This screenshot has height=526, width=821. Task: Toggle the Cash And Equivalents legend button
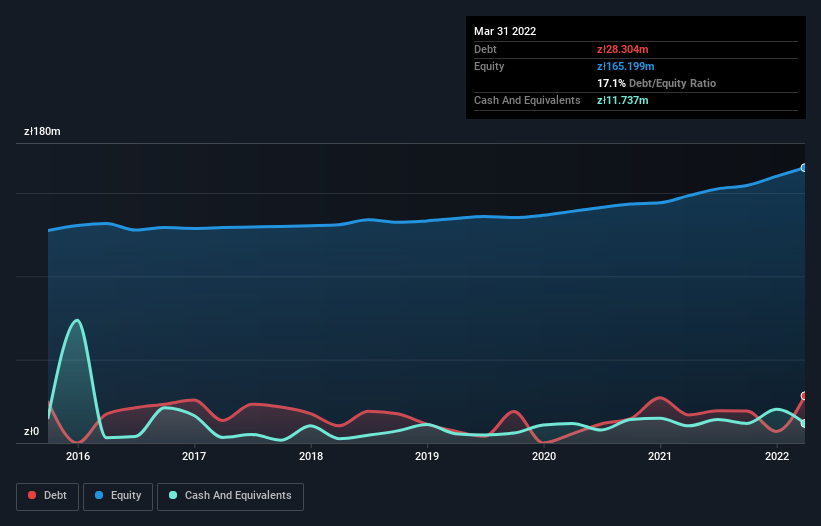pyautogui.click(x=230, y=496)
